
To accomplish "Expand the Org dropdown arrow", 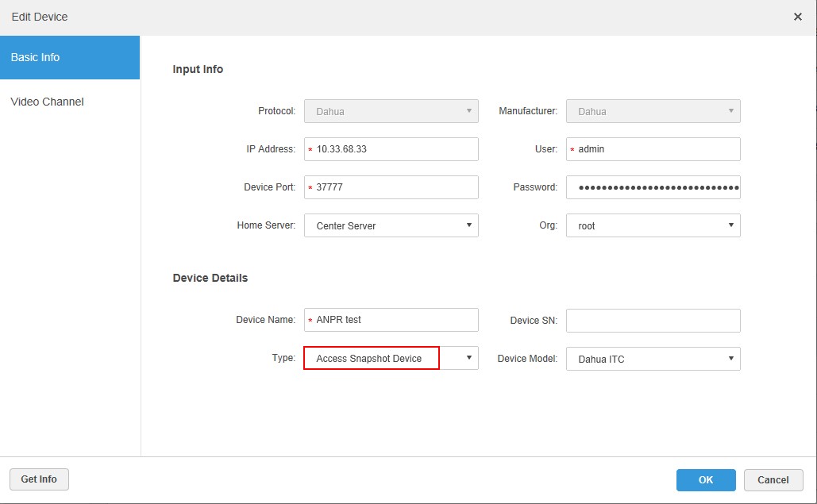I will [730, 225].
